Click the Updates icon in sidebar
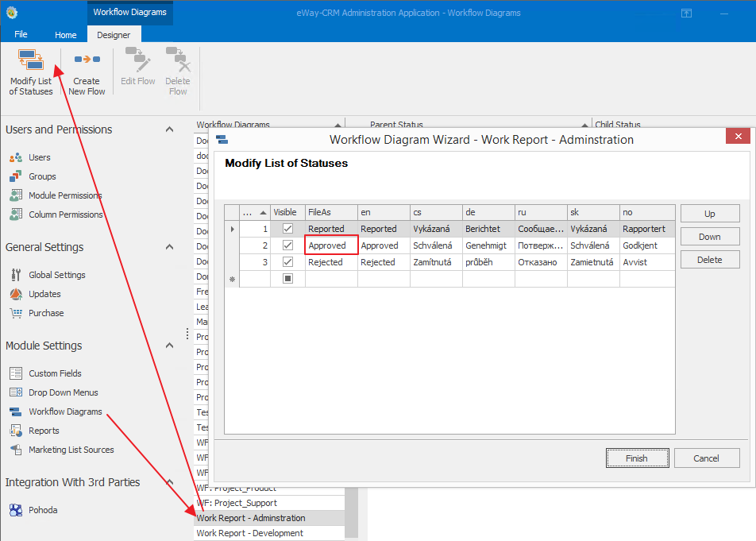 click(x=16, y=294)
